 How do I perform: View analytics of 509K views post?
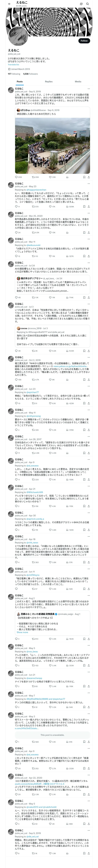pyautogui.click(x=70, y=207)
